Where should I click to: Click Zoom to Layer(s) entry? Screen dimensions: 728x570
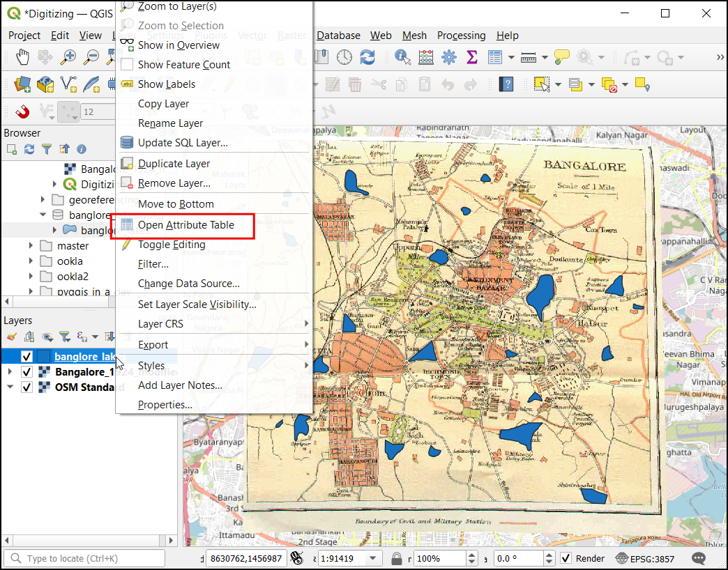[177, 6]
